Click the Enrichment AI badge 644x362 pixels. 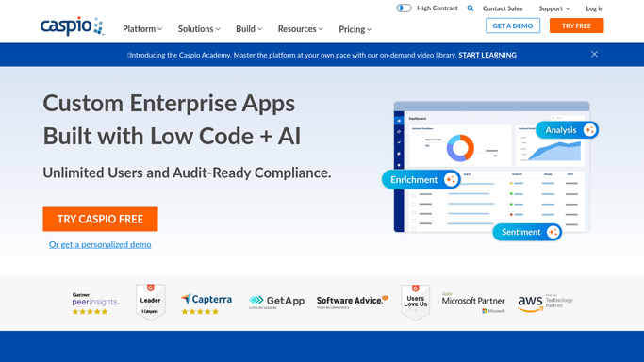421,180
